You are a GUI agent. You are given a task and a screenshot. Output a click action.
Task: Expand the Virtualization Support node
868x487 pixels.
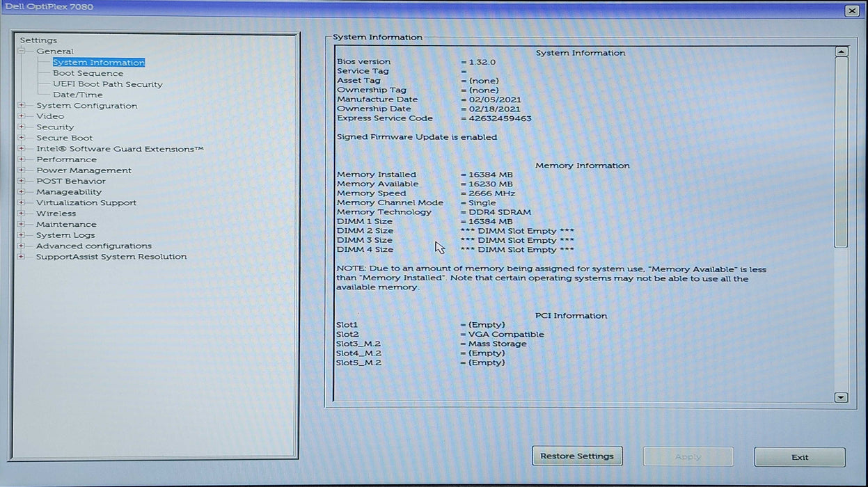click(x=22, y=203)
